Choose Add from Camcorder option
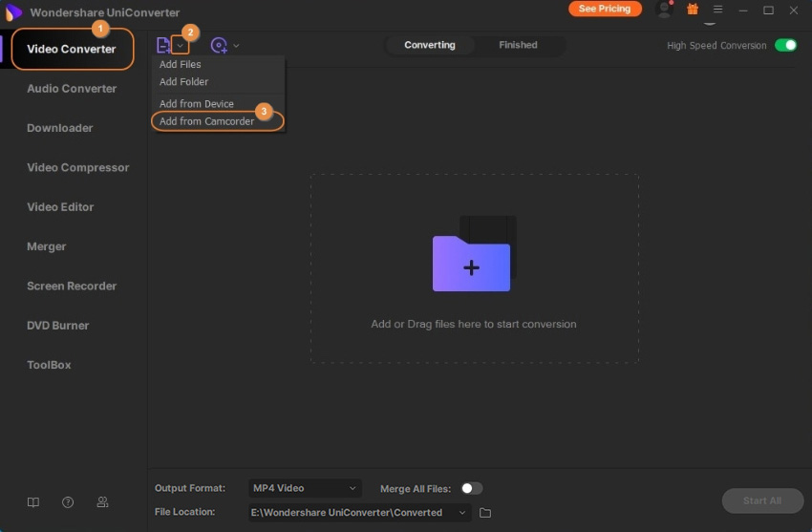Screen dimensions: 812x532 tap(206, 121)
